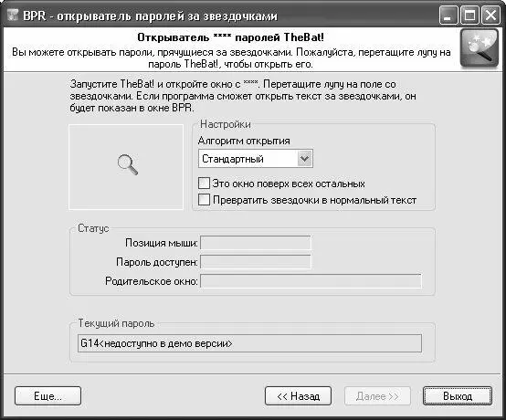Image resolution: width=506 pixels, height=420 pixels.
Task: Minimize the BPR window
Action: click(448, 16)
